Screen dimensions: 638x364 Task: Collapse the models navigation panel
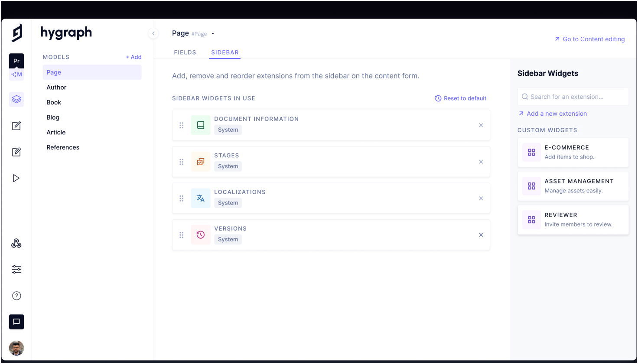click(153, 33)
